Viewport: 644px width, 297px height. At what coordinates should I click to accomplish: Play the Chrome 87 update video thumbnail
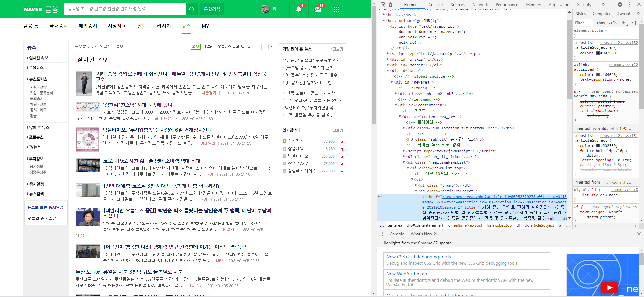point(609,288)
